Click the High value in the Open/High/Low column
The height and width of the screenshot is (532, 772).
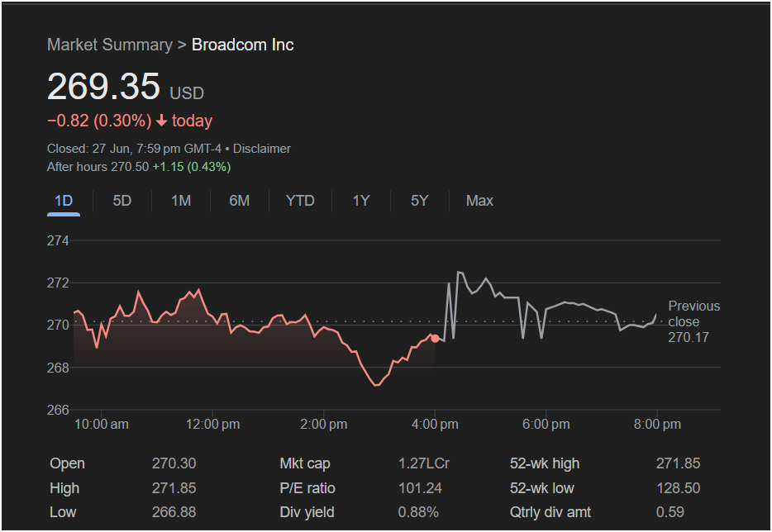tap(174, 488)
